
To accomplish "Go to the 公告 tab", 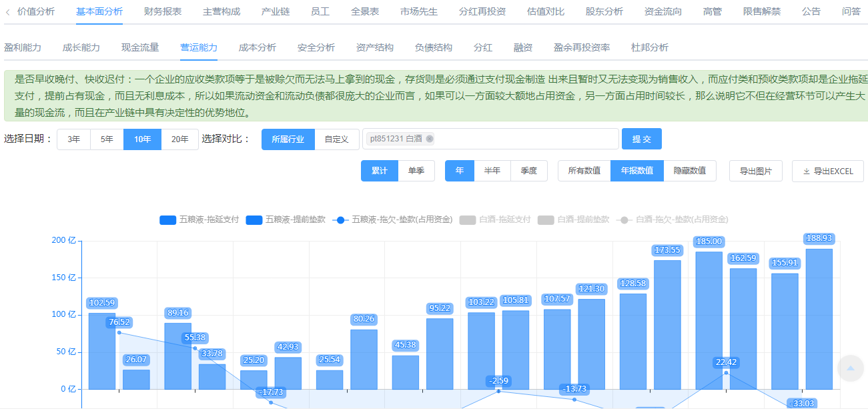I will tap(811, 11).
